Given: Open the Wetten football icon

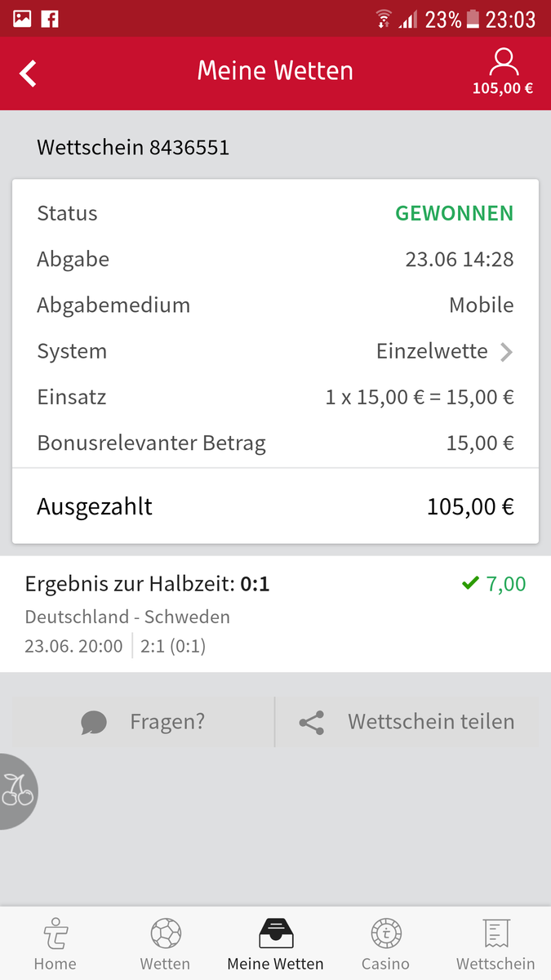Looking at the screenshot, I should [x=166, y=933].
